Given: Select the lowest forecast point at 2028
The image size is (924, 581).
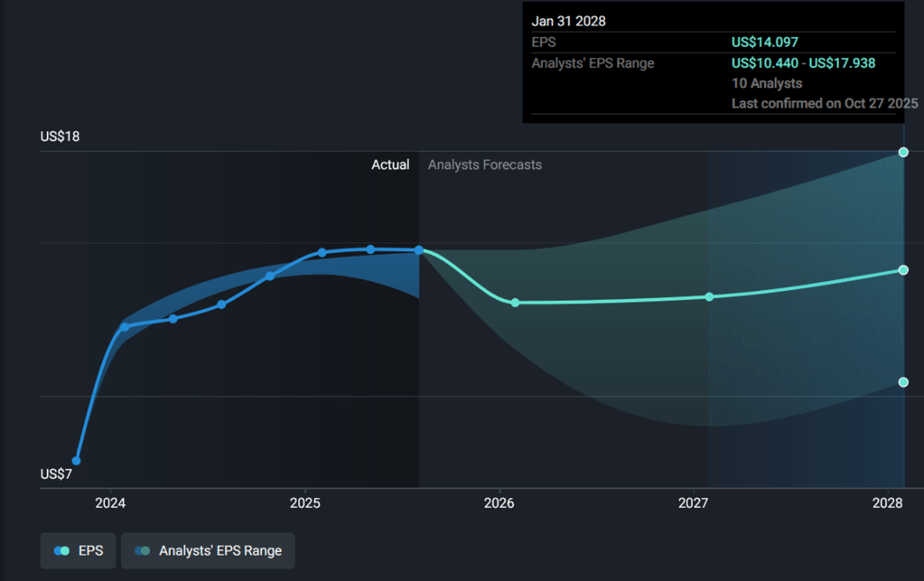Looking at the screenshot, I should (903, 381).
